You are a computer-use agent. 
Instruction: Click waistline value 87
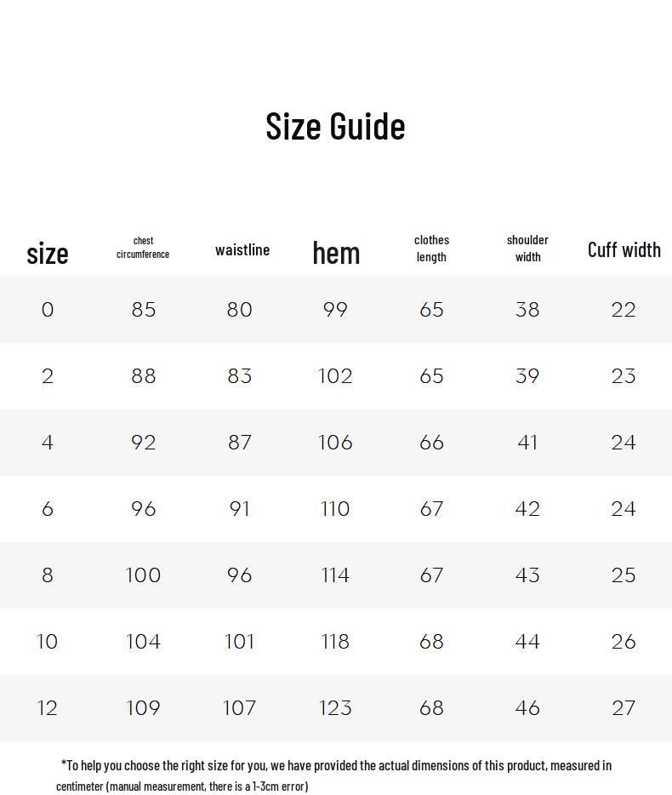pos(240,443)
